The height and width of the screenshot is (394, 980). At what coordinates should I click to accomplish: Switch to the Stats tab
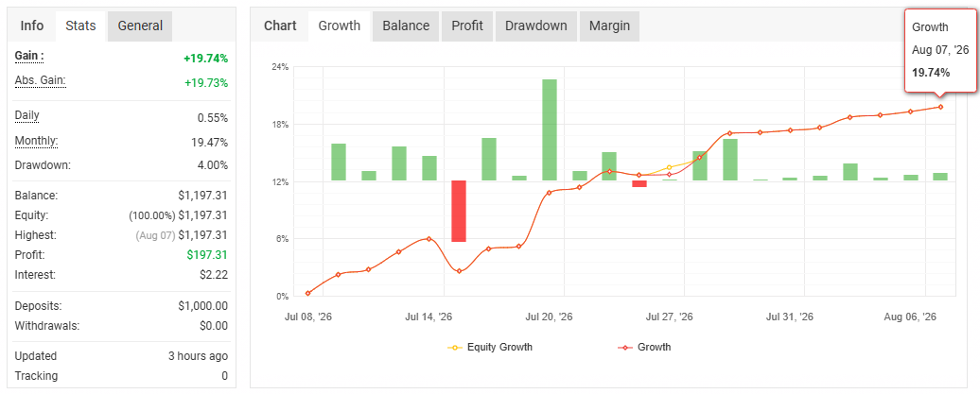click(80, 26)
